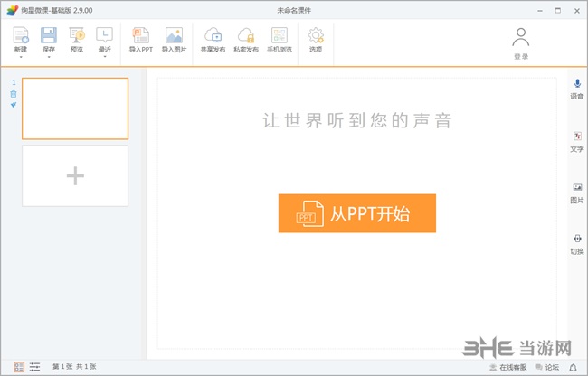Delete slide 1 with the trash icon
588x376 pixels.
point(14,94)
